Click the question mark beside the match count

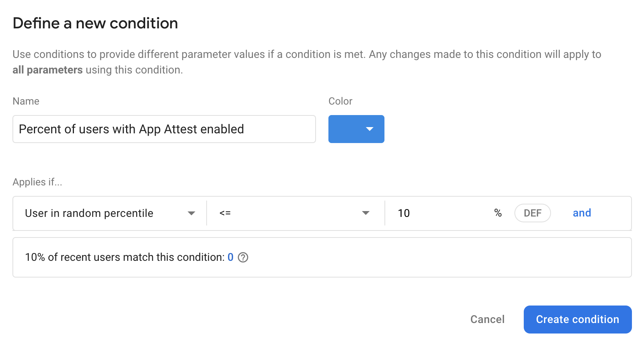click(x=243, y=257)
